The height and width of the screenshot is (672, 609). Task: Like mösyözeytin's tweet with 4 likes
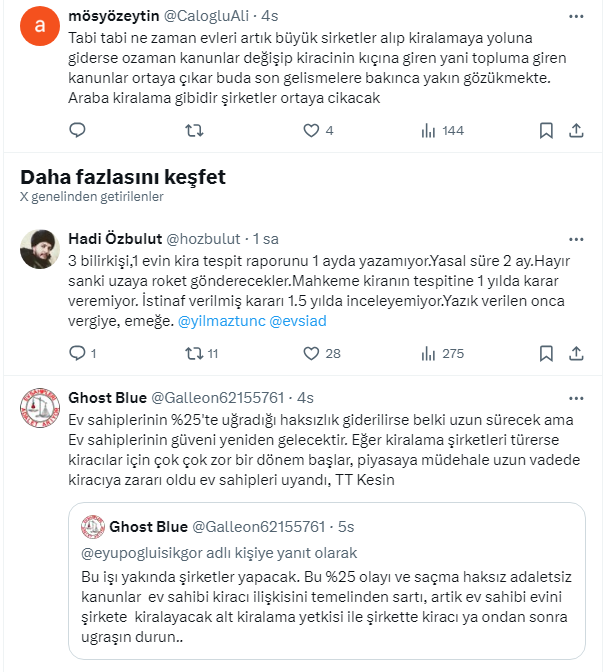[311, 130]
